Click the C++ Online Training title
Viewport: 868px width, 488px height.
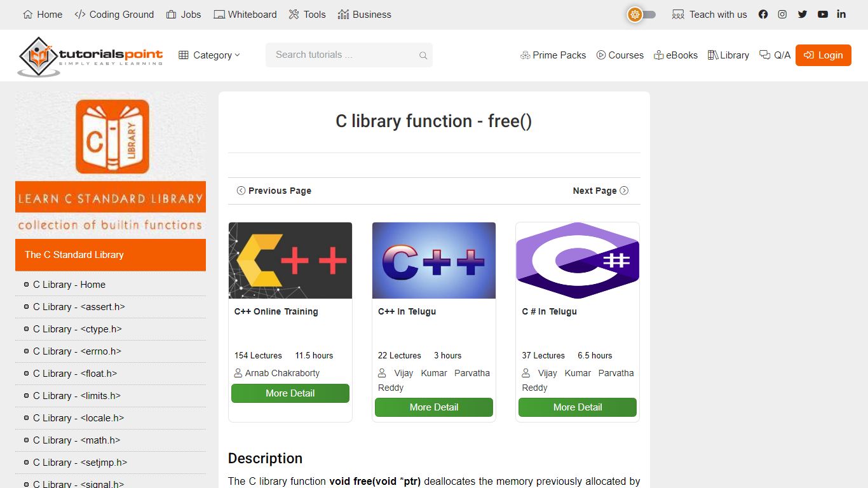click(276, 311)
